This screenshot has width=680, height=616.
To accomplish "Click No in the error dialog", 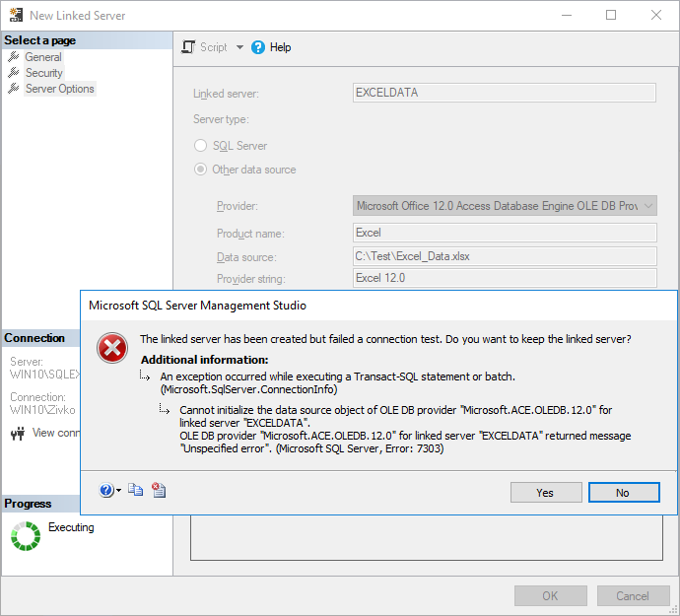I will click(x=624, y=493).
